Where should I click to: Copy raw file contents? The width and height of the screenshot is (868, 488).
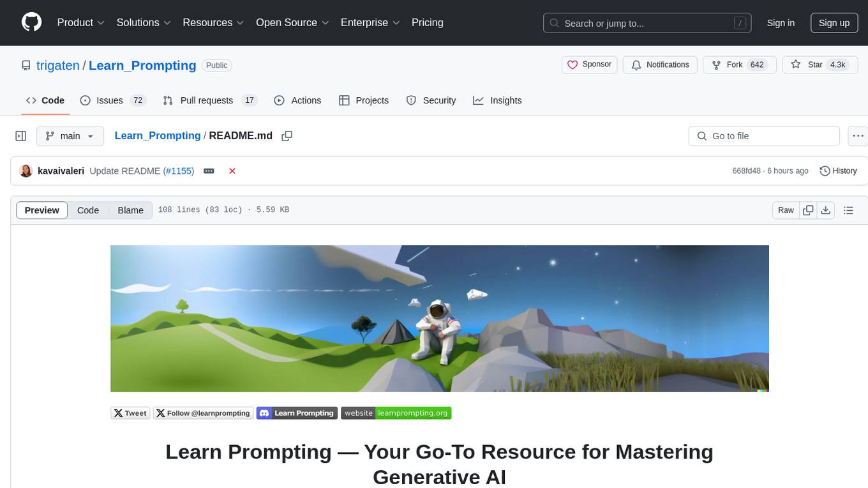[x=808, y=210]
